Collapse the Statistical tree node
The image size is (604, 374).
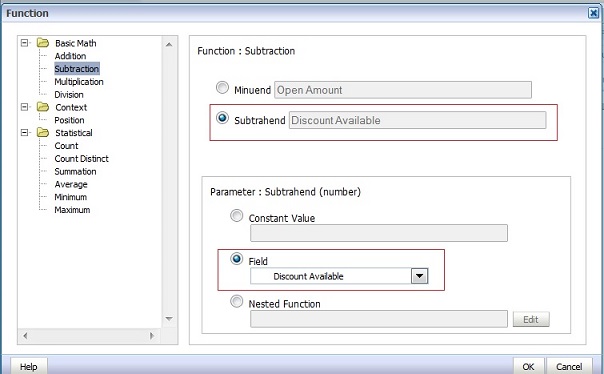click(25, 132)
